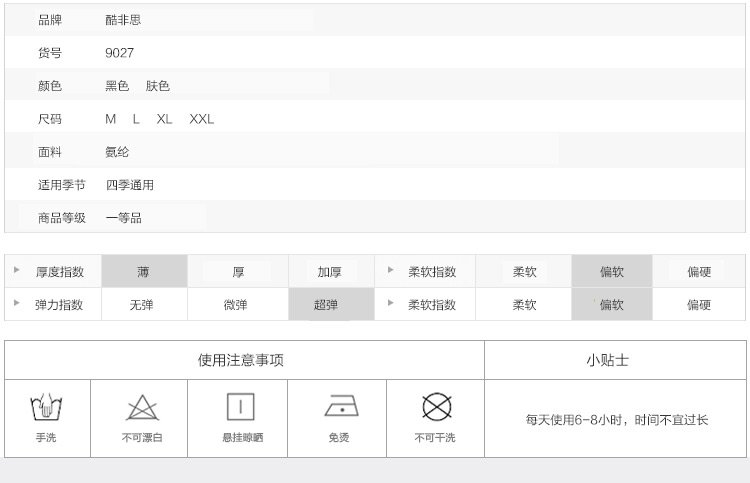This screenshot has height=483, width=750.
Task: Click the no-dry-clean crossed circle icon
Action: (437, 407)
